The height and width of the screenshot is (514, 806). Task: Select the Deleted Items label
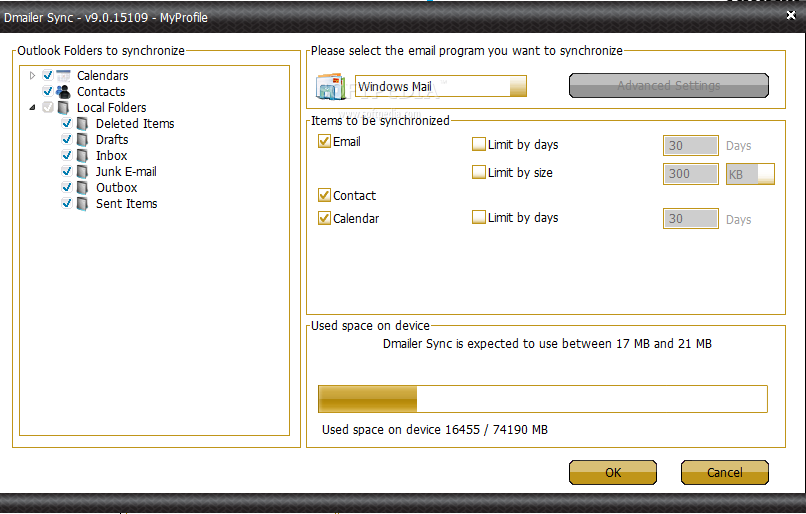tap(135, 123)
